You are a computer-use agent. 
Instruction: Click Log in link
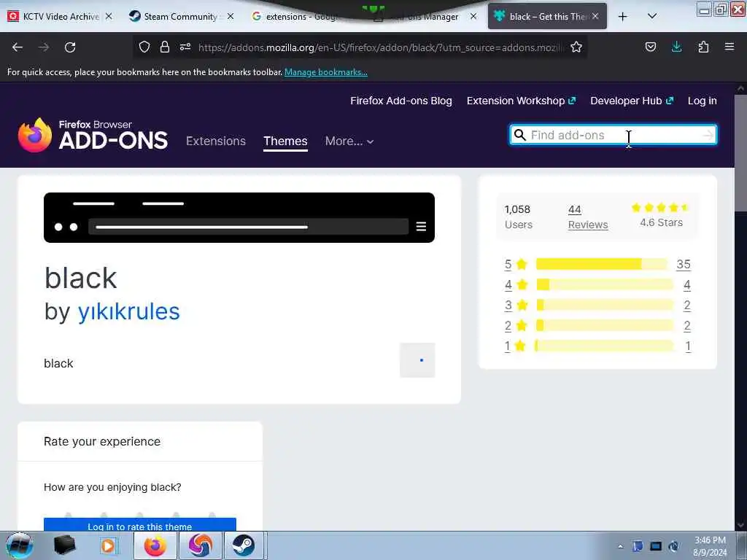(703, 101)
